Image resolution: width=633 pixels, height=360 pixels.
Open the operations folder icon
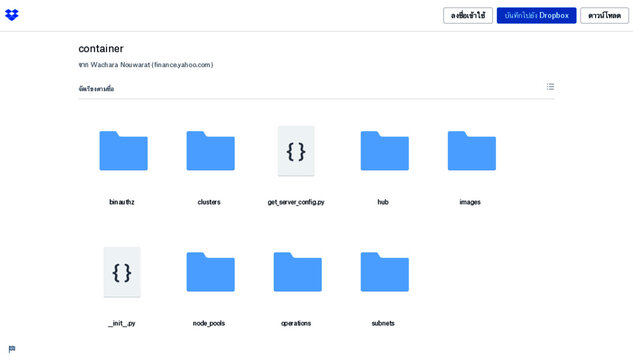click(298, 272)
